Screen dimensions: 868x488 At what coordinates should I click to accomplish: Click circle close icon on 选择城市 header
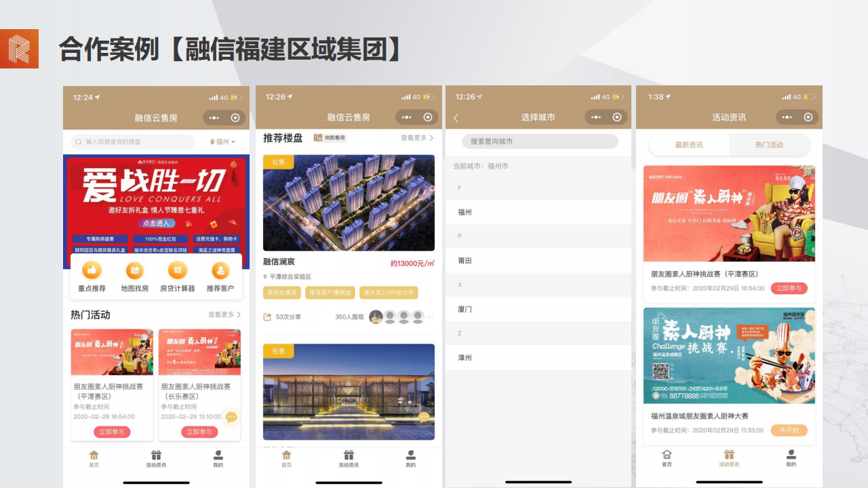click(x=616, y=117)
